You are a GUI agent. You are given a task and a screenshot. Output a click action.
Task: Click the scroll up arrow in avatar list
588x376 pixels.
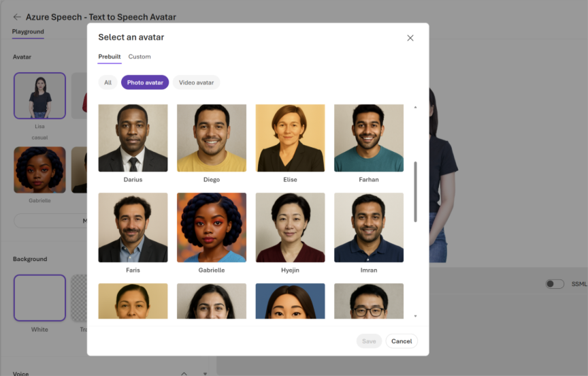point(416,108)
